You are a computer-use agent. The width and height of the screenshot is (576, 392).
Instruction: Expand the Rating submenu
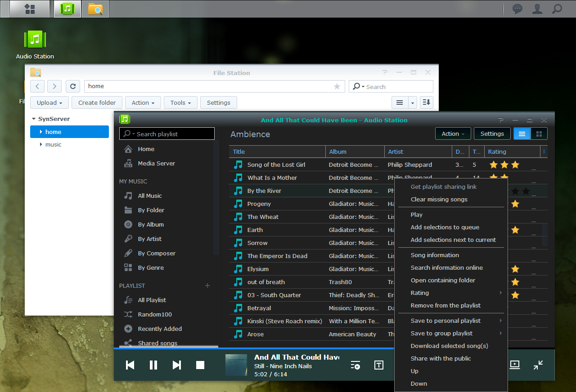click(x=451, y=293)
